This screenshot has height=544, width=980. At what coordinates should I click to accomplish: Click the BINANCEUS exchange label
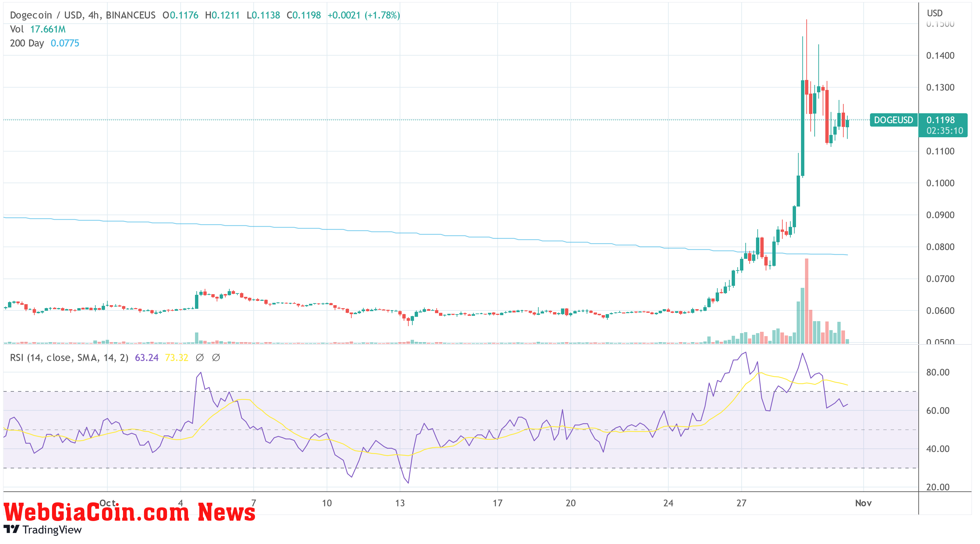130,15
